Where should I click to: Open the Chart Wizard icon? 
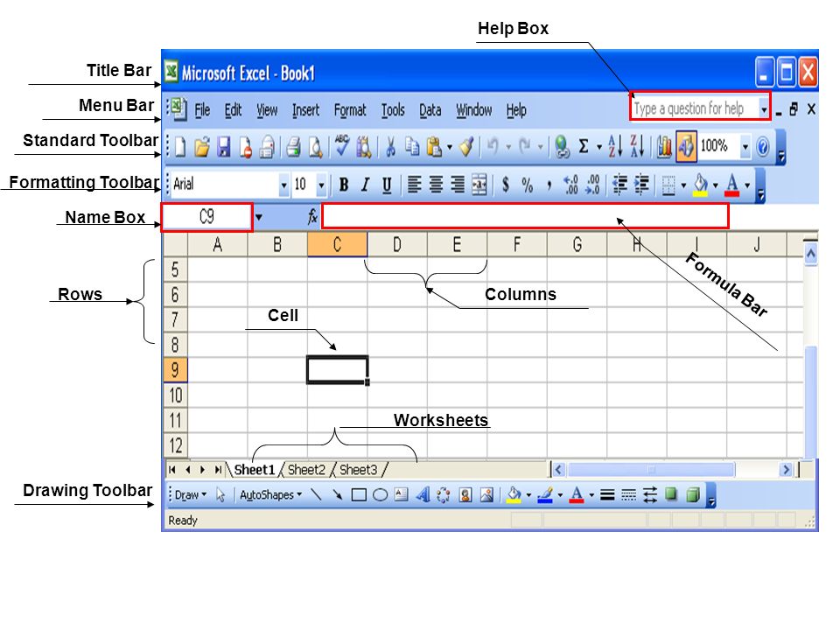click(664, 146)
